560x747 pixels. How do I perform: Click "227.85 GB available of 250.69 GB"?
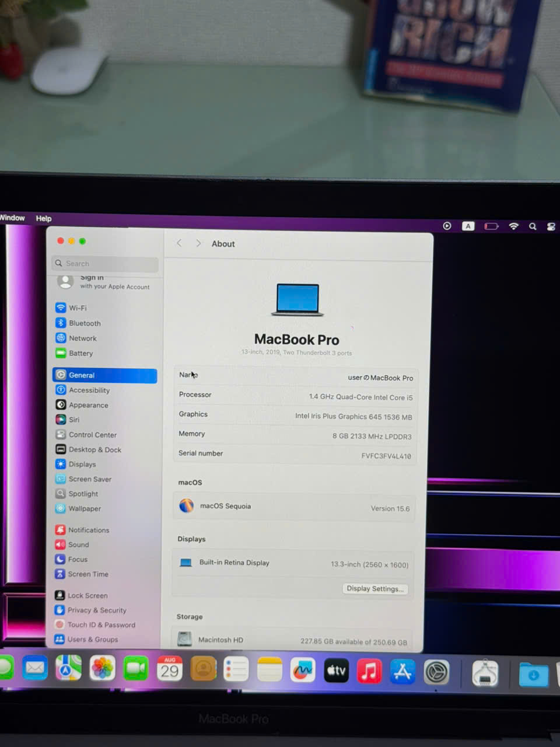coord(353,641)
